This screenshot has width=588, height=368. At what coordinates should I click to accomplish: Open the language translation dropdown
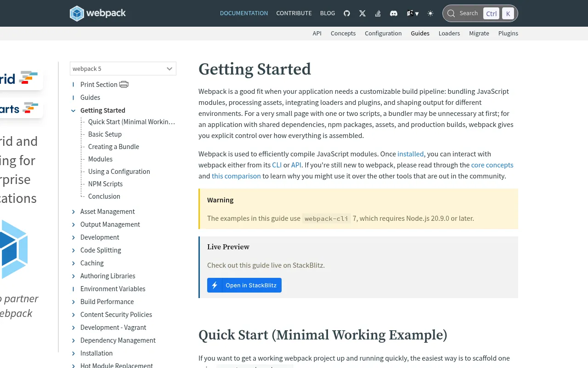click(413, 13)
